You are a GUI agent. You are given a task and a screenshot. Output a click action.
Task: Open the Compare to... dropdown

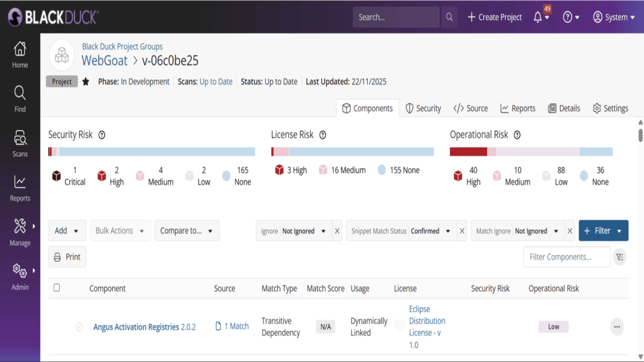point(187,231)
